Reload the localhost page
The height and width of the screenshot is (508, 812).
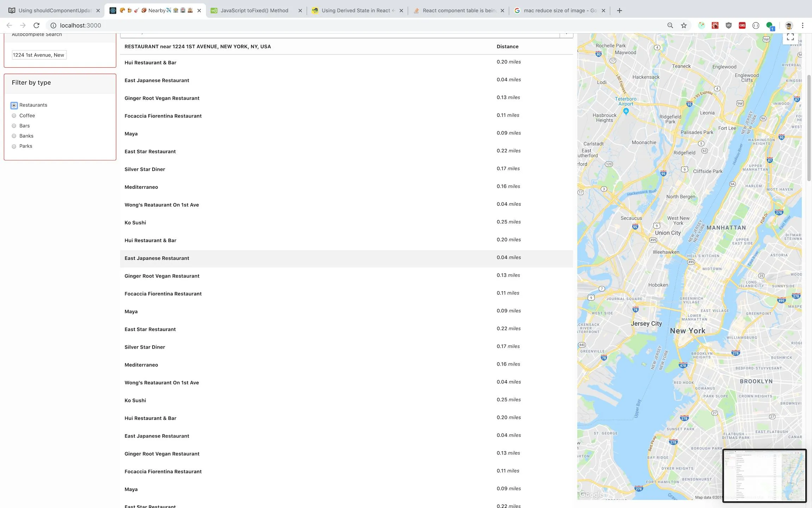tap(36, 25)
